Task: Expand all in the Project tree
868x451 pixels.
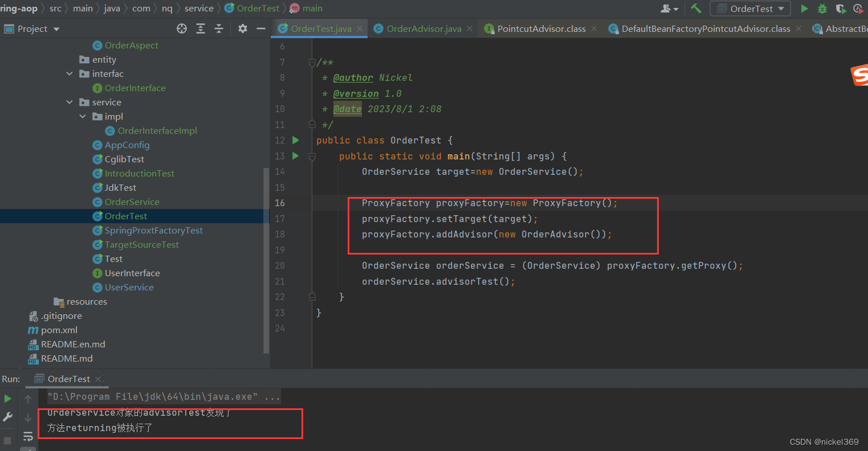Action: point(201,28)
